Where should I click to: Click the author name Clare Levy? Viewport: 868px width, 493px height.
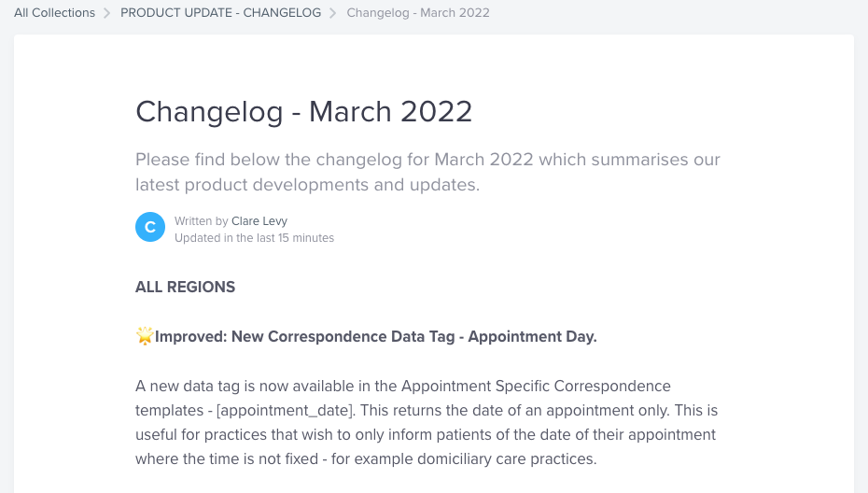click(259, 221)
